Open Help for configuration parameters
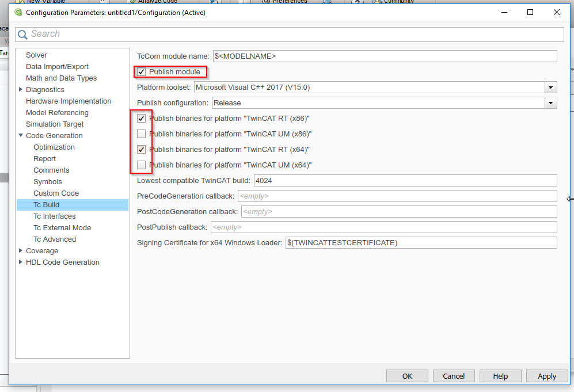 click(500, 376)
